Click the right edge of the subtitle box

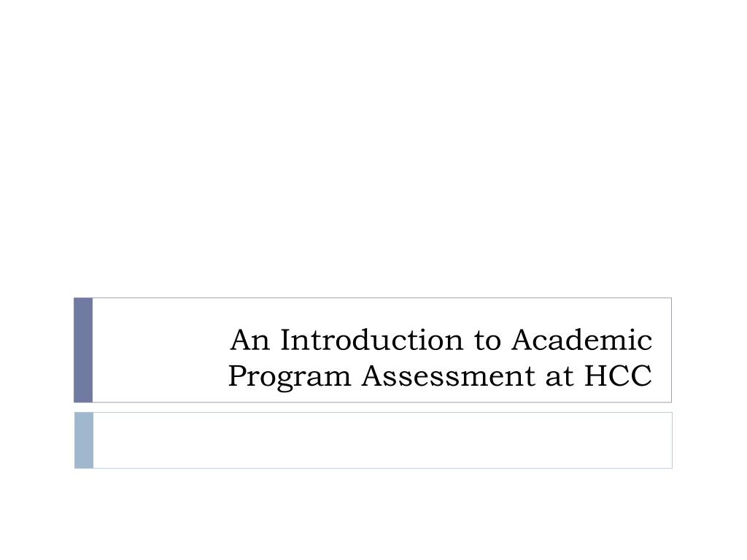point(672,440)
